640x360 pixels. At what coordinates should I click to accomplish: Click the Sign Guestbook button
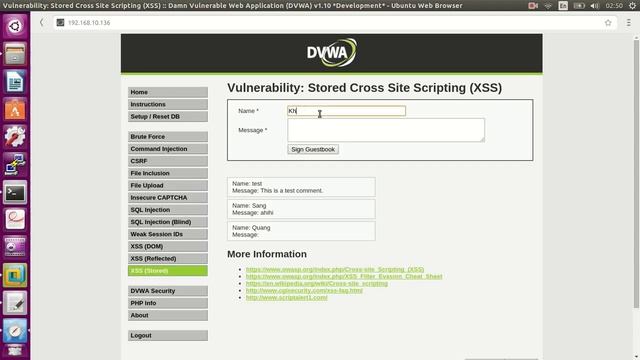[x=313, y=149]
